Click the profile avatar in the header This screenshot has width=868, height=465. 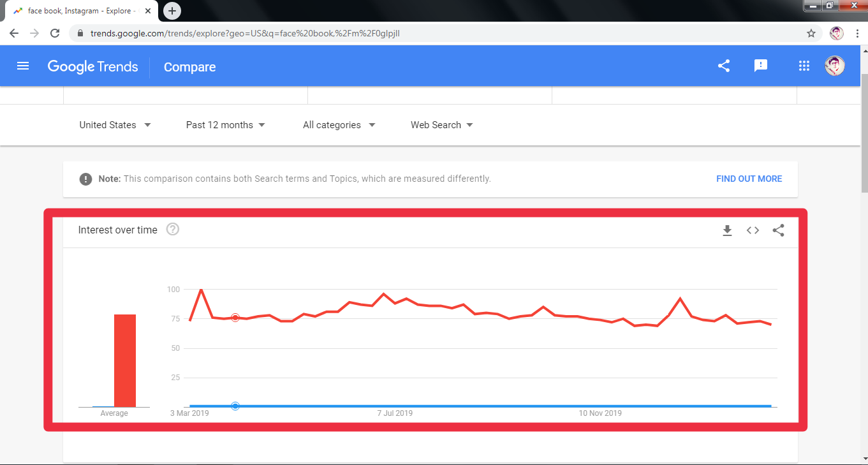click(834, 66)
